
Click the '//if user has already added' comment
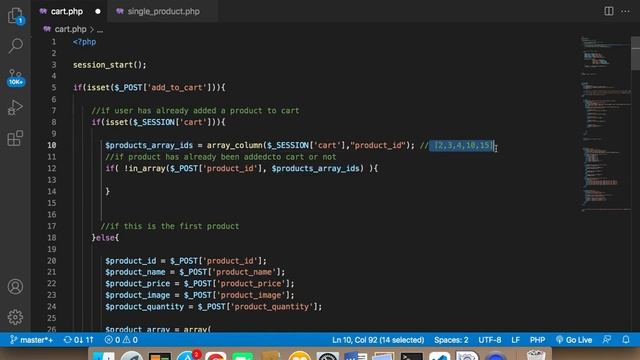pos(195,111)
